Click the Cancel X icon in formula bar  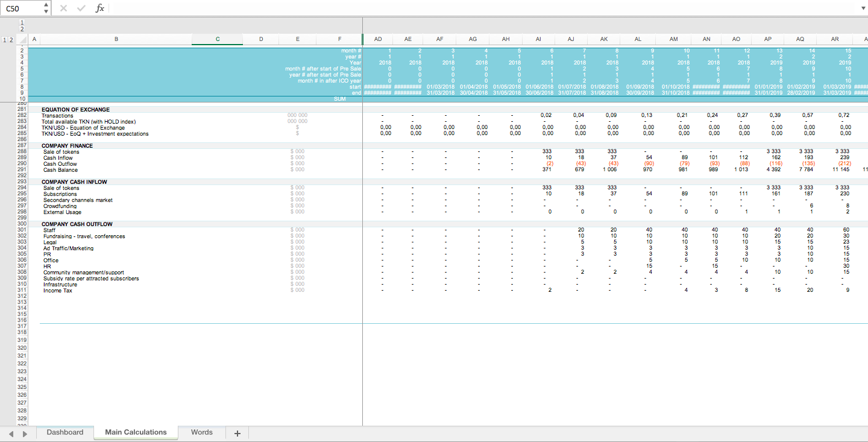pos(64,8)
